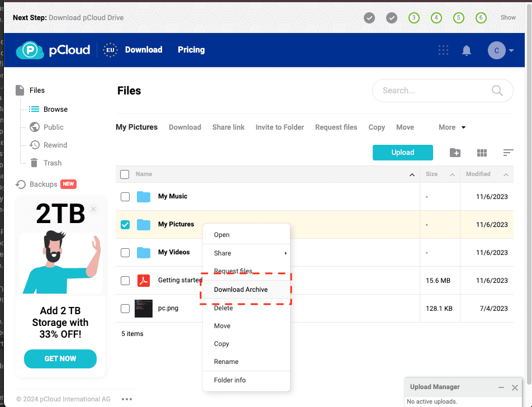Dismiss the 2TB promo banner

coord(93,209)
